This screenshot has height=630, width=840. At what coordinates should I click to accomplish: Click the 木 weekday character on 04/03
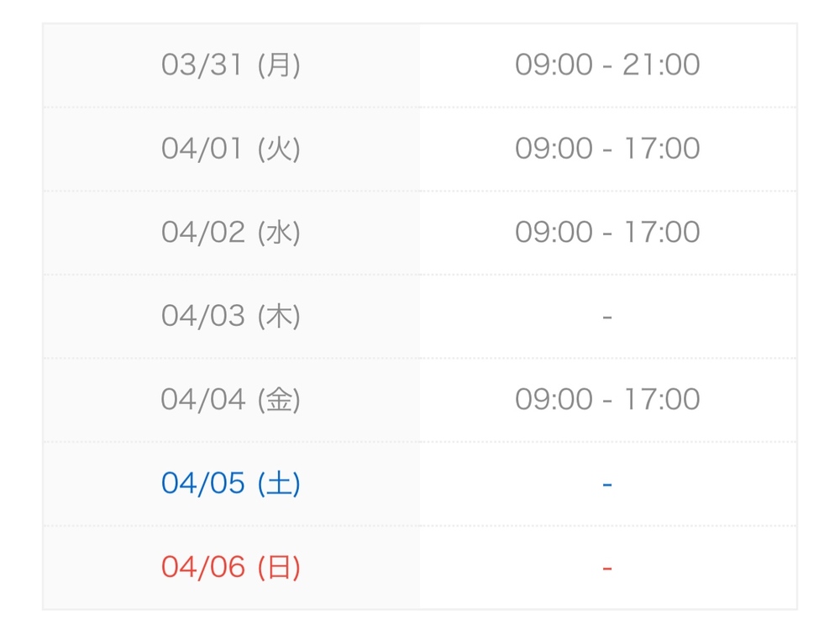[x=279, y=316]
